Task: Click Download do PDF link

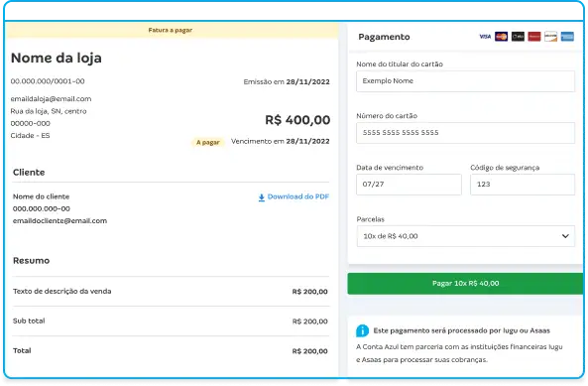Action: point(298,196)
